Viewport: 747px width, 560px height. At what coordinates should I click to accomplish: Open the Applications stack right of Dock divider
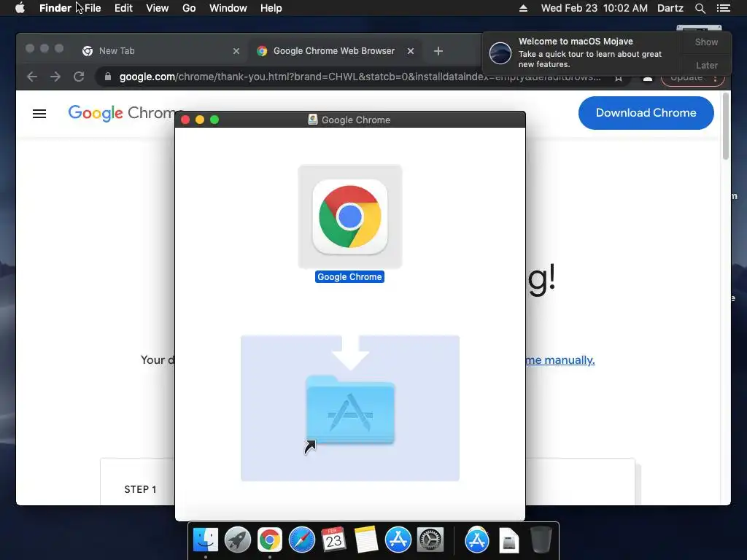pyautogui.click(x=477, y=540)
